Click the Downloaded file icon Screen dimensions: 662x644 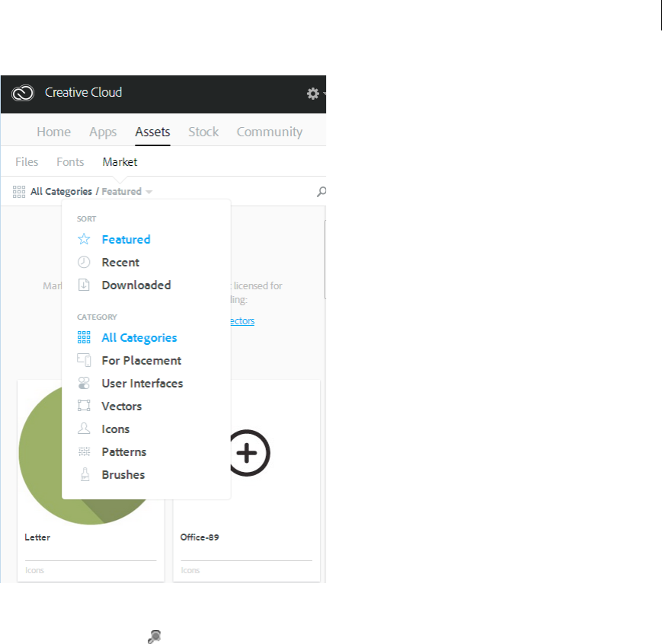tap(84, 285)
